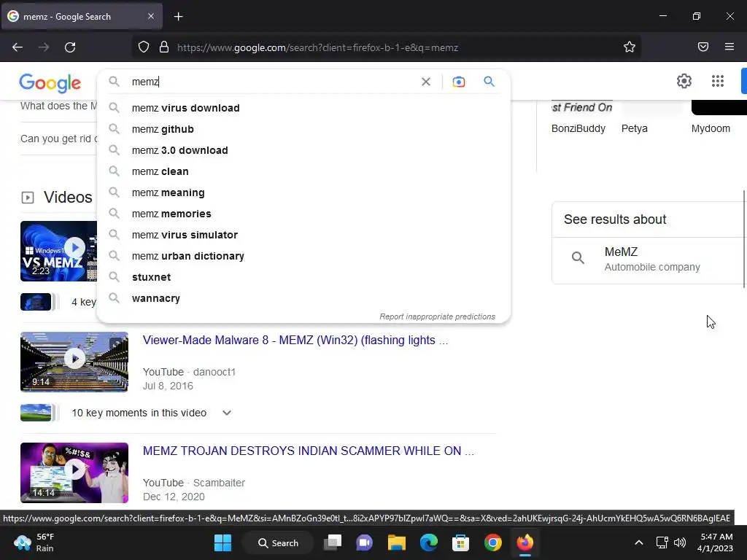Viewport: 747px width, 560px height.
Task: Choose suggestion memz urban dictionary
Action: [304, 256]
